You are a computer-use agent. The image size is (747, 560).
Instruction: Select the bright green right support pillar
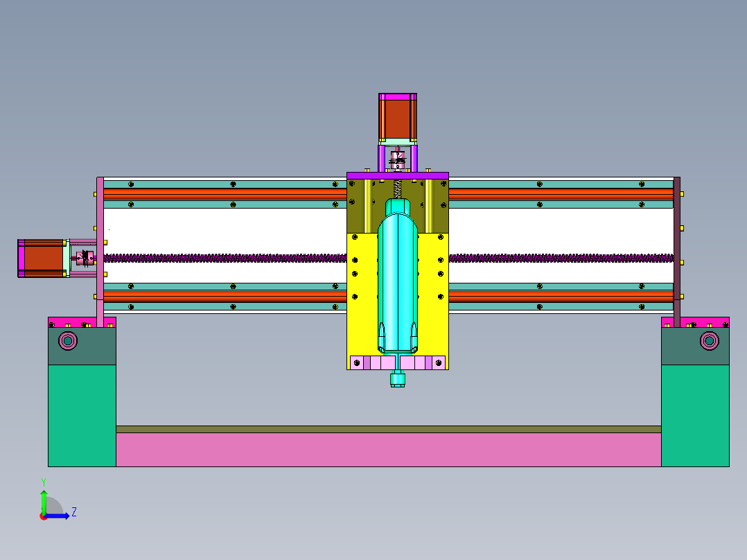(x=695, y=416)
